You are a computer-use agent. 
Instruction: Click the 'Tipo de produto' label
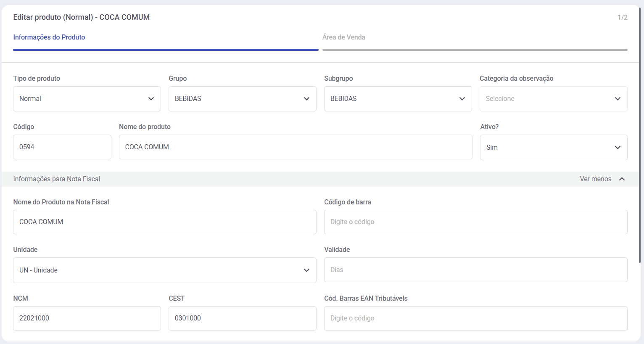click(37, 78)
